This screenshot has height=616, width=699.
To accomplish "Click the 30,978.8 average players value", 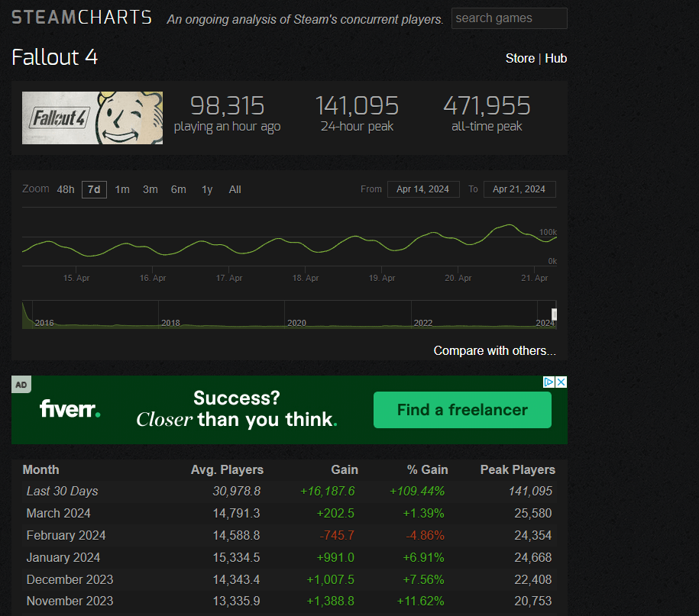I will click(236, 492).
